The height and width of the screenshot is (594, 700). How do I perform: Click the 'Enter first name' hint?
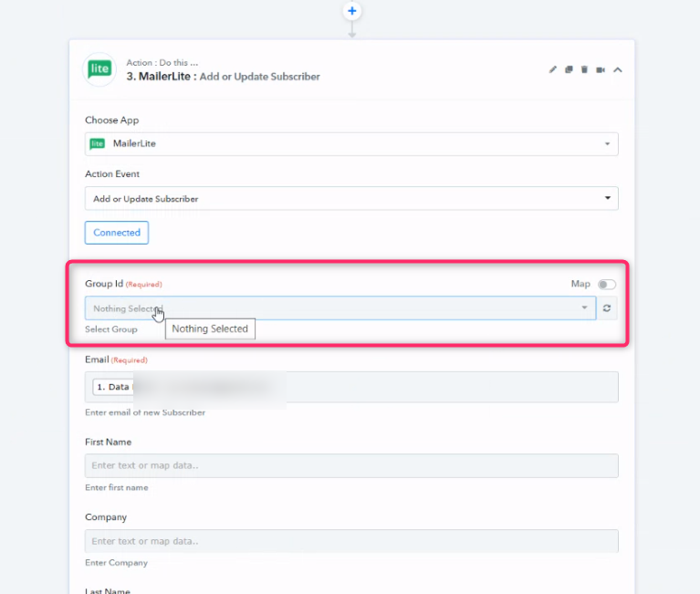(x=117, y=487)
